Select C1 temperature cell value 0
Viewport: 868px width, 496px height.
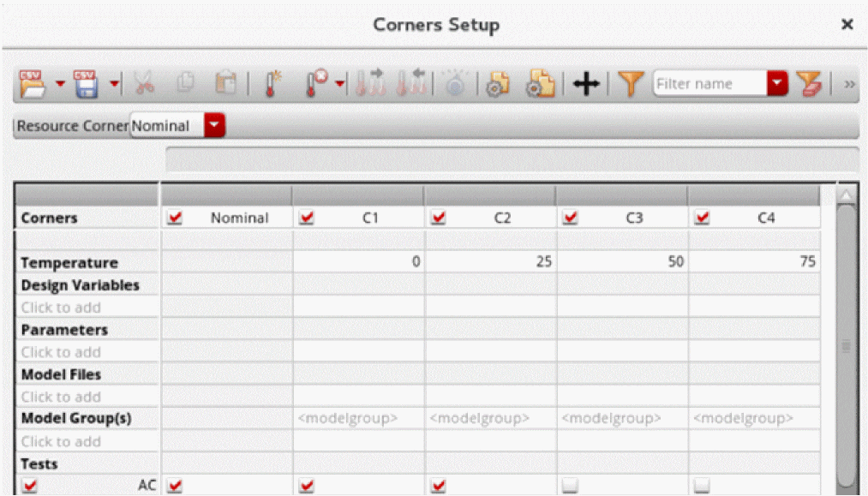(x=358, y=261)
